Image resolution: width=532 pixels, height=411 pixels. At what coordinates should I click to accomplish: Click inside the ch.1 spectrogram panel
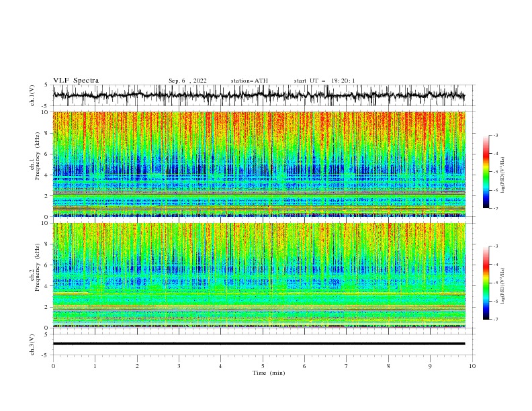tap(259, 164)
